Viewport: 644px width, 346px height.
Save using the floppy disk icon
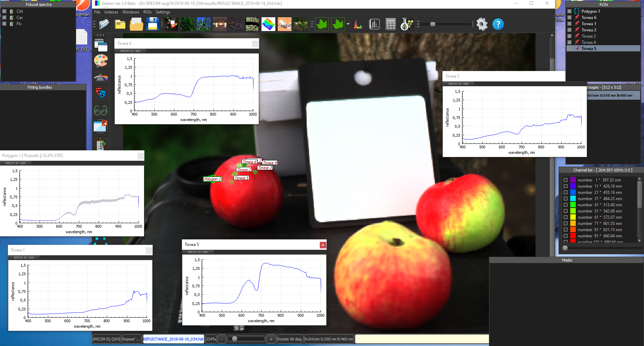coord(152,24)
